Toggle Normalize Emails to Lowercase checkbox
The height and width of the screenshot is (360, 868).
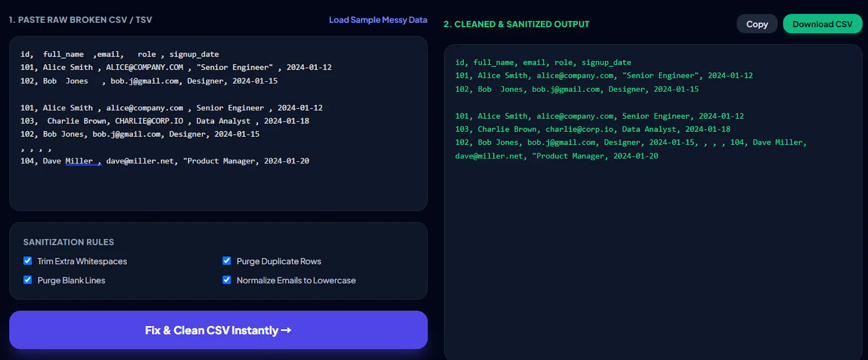pyautogui.click(x=227, y=280)
